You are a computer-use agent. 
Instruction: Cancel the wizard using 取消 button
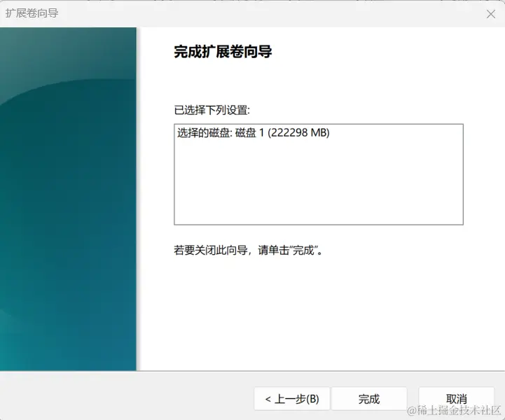click(x=457, y=399)
